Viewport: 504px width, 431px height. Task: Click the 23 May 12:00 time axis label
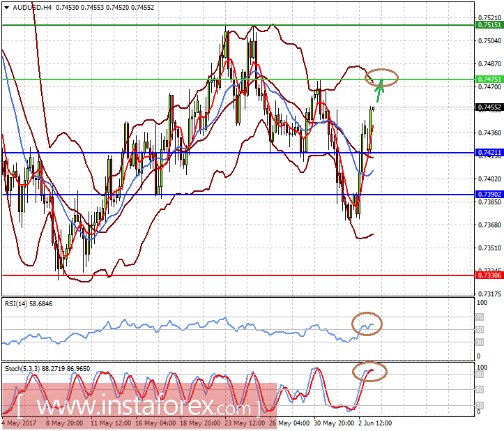point(245,423)
